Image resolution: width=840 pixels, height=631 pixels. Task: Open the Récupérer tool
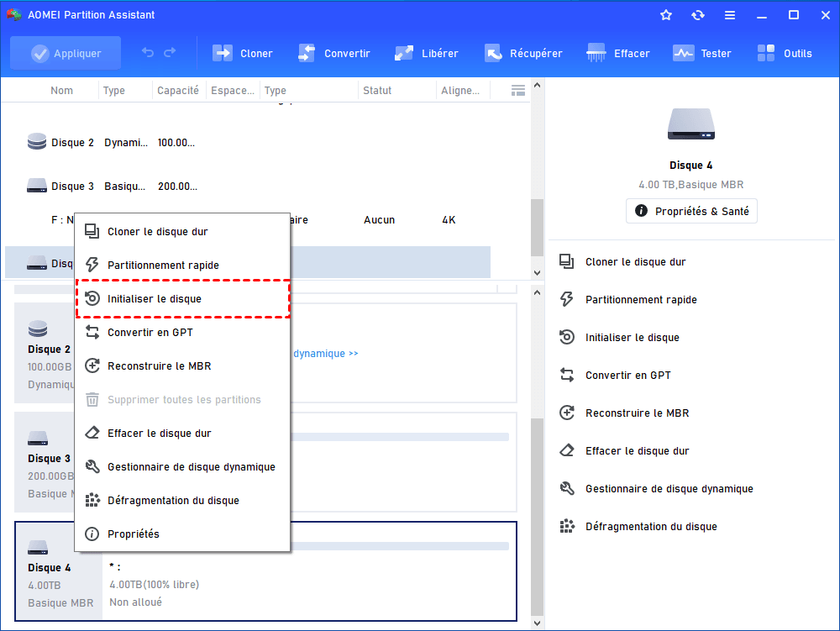tap(493, 53)
